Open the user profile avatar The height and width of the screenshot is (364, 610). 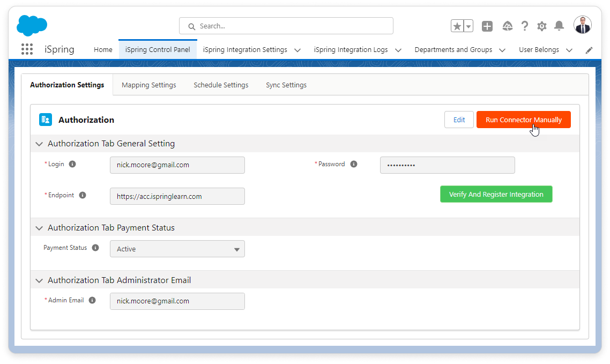tap(582, 25)
